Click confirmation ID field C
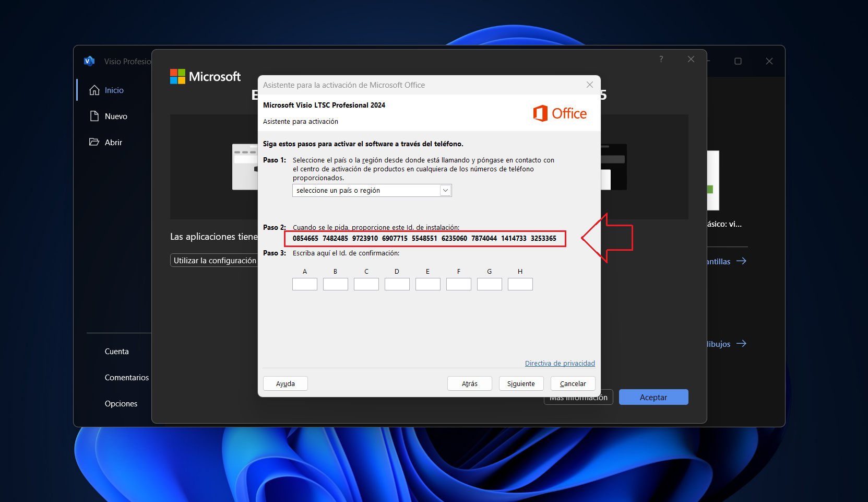The image size is (868, 502). [366, 284]
